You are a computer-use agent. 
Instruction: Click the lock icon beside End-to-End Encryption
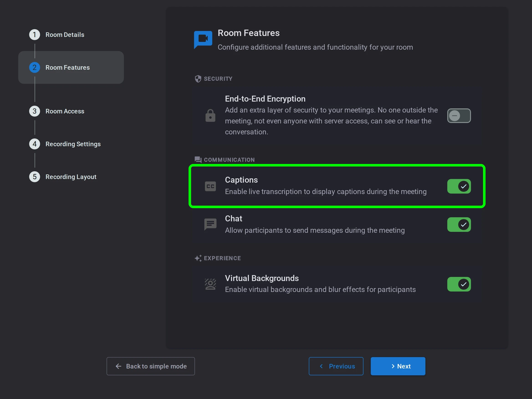pyautogui.click(x=210, y=115)
